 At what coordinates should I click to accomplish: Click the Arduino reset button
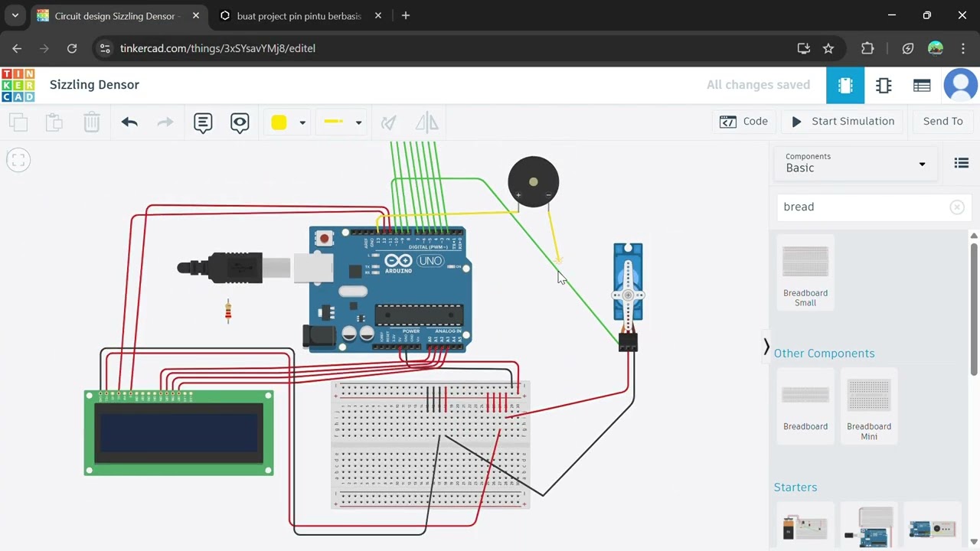(x=325, y=239)
